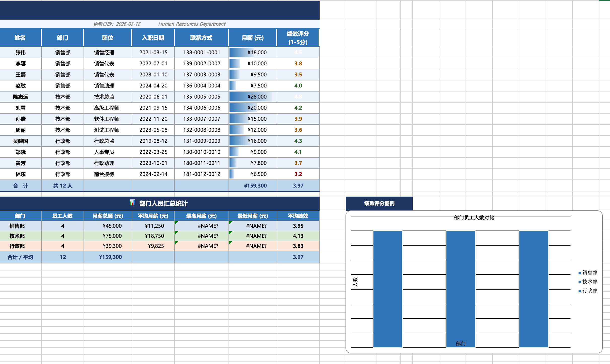Screen dimensions: 610x364
Task: Select the 月薪 (元) column header cell
Action: 252,38
